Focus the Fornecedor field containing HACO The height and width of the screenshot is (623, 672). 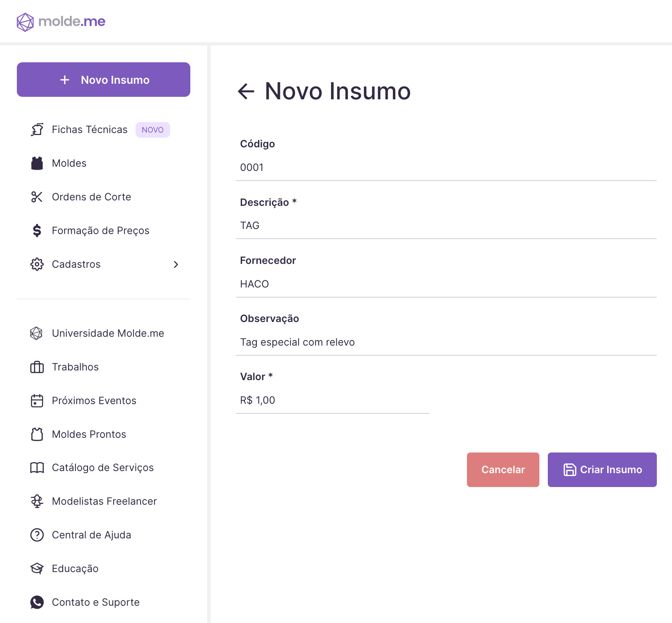(x=446, y=284)
